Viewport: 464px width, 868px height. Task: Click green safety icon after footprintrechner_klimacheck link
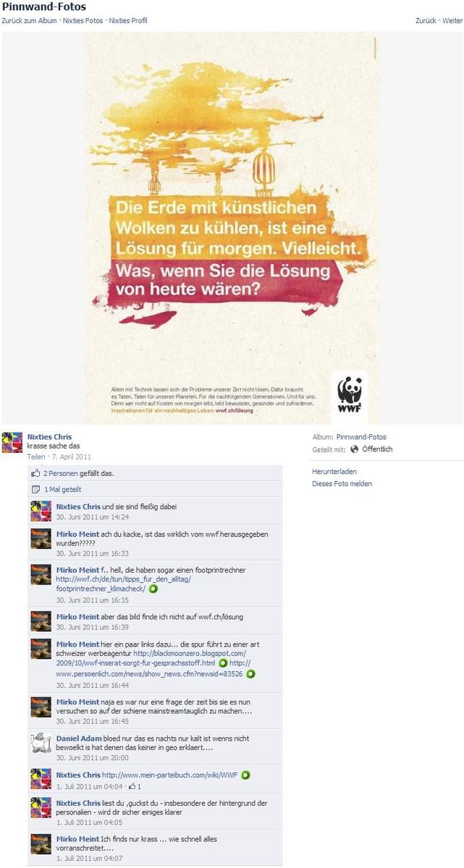point(153,589)
